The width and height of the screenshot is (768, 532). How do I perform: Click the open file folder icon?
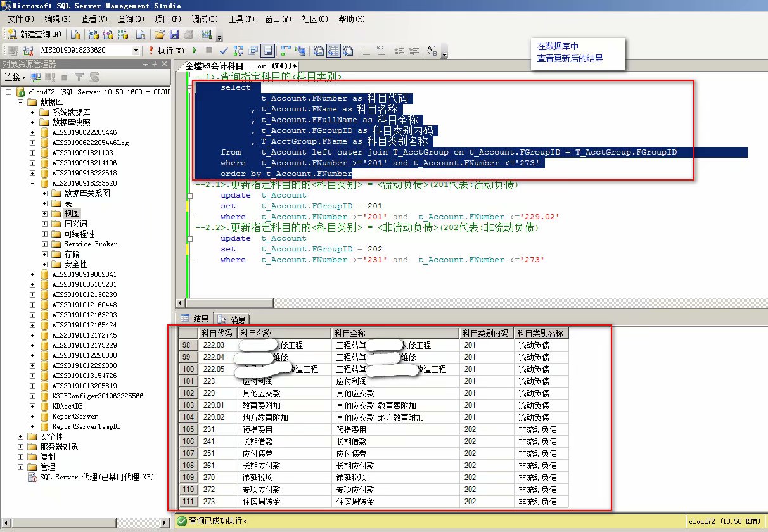coord(160,34)
